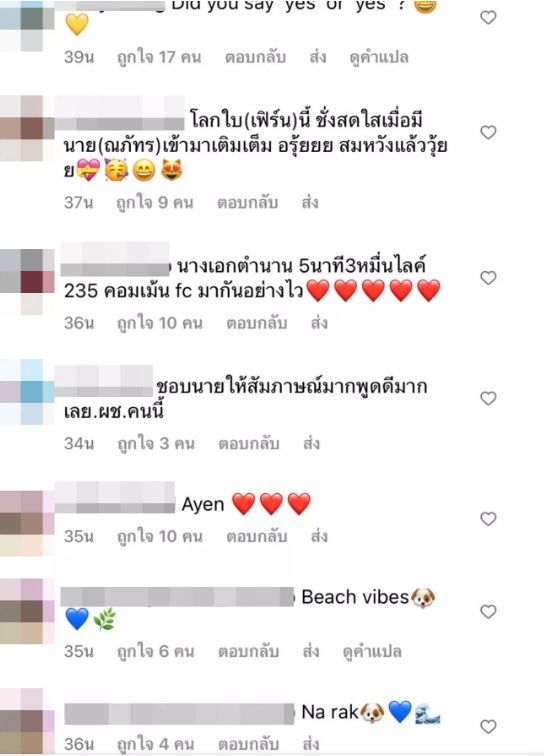544x756 pixels.
Task: Heart the ชอบนายให้สัมภาษณ์ comment
Action: pyautogui.click(x=488, y=398)
